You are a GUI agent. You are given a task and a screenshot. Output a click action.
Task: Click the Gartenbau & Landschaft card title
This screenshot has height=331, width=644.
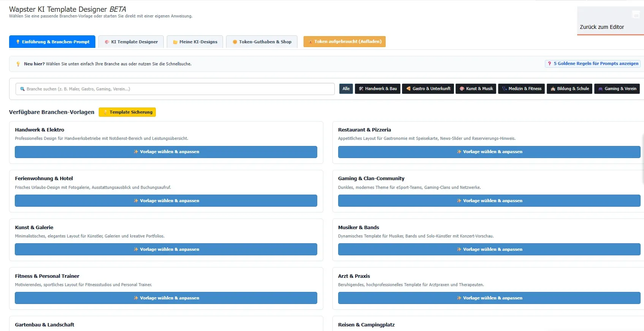coord(44,325)
